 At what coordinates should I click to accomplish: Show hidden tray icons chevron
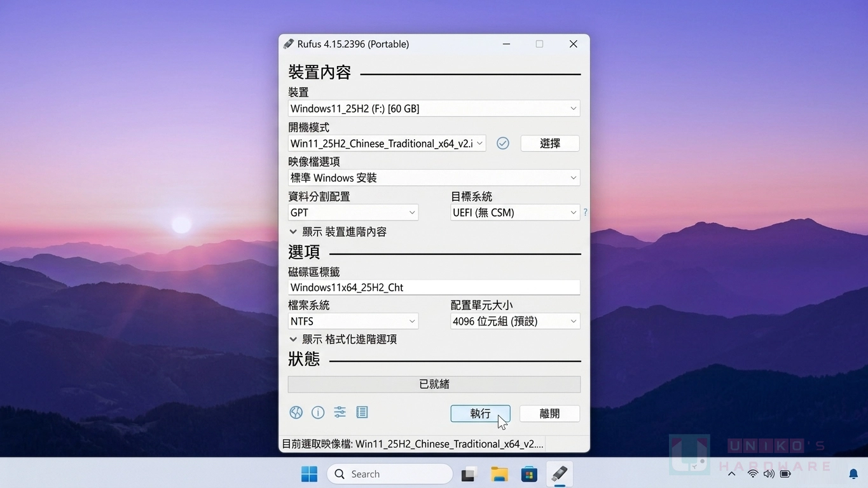pos(731,474)
